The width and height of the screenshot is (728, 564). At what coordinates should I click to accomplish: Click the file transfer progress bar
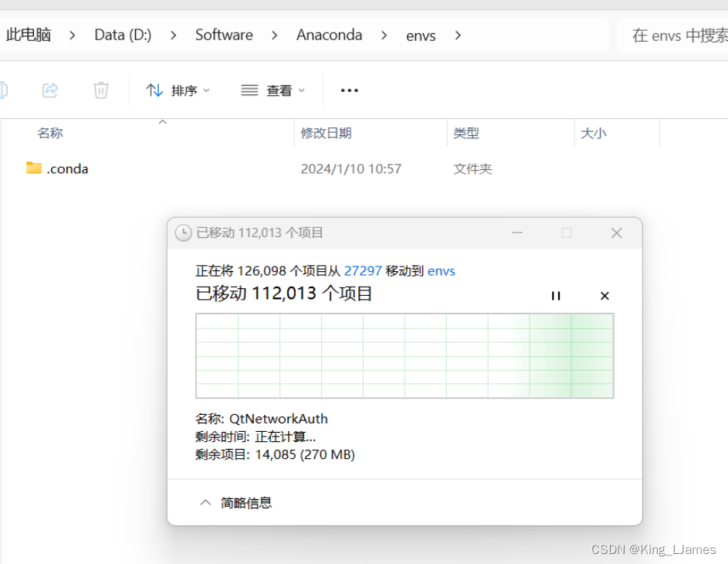point(405,355)
